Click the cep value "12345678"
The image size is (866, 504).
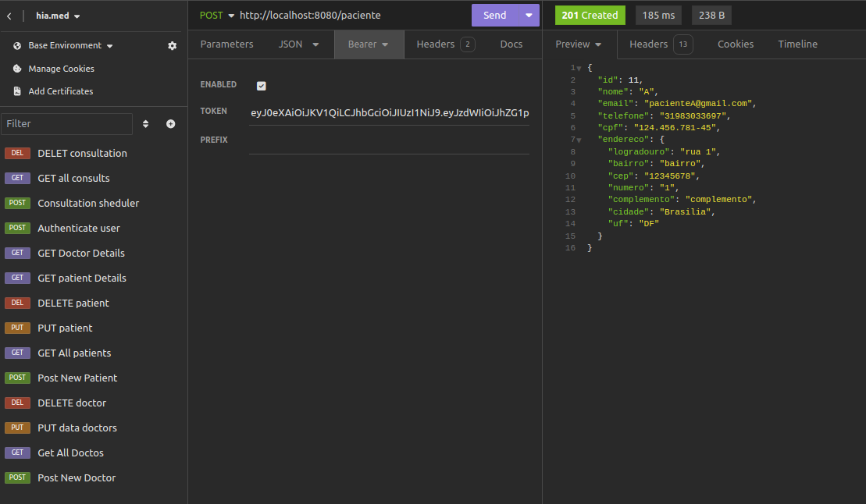pyautogui.click(x=669, y=176)
